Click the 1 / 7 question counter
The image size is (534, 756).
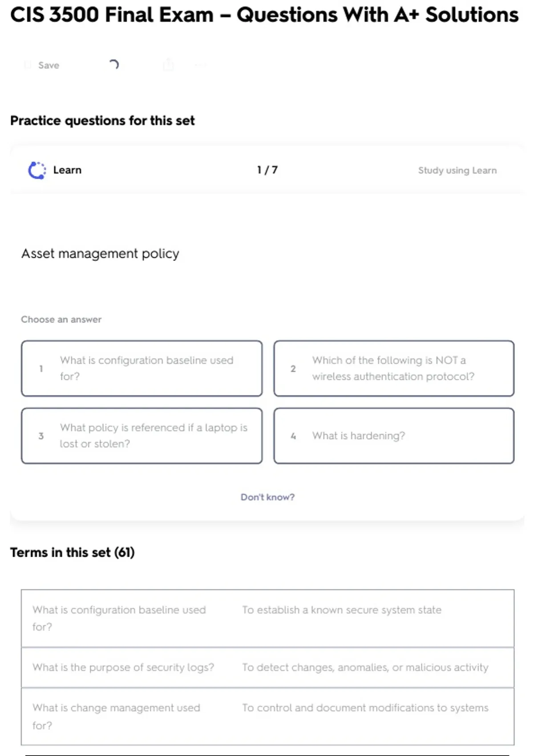click(x=267, y=170)
